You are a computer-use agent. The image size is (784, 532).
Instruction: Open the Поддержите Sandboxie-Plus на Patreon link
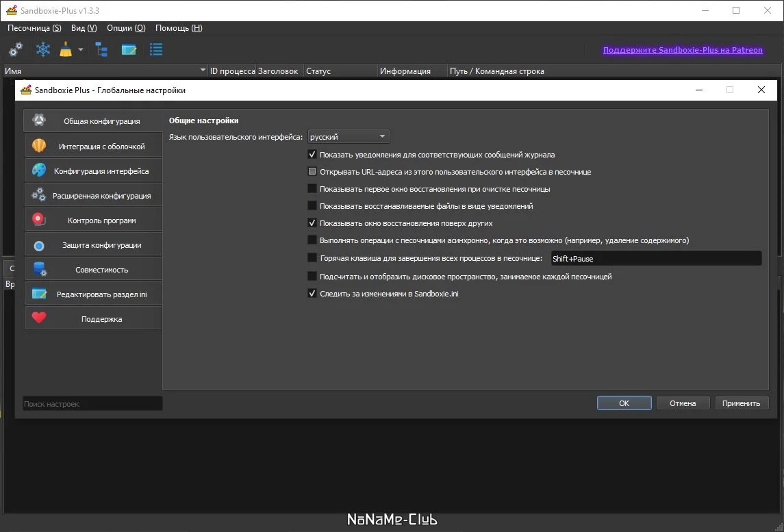[683, 50]
